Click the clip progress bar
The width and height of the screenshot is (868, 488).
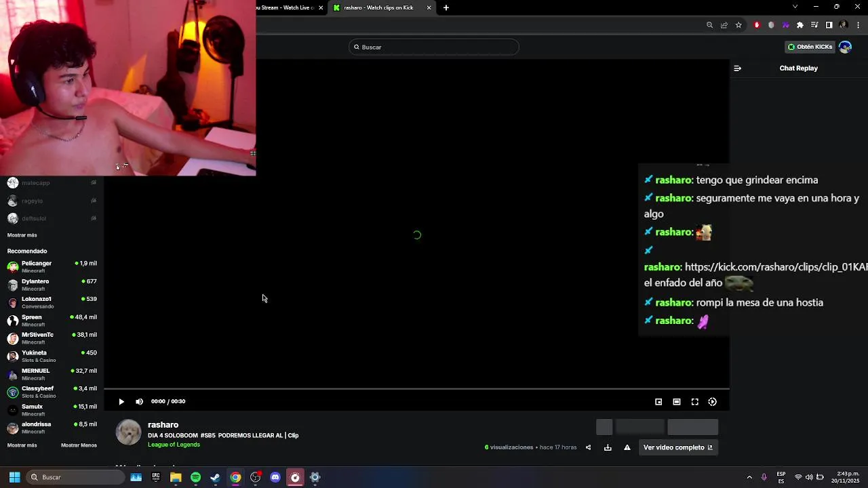tap(416, 389)
